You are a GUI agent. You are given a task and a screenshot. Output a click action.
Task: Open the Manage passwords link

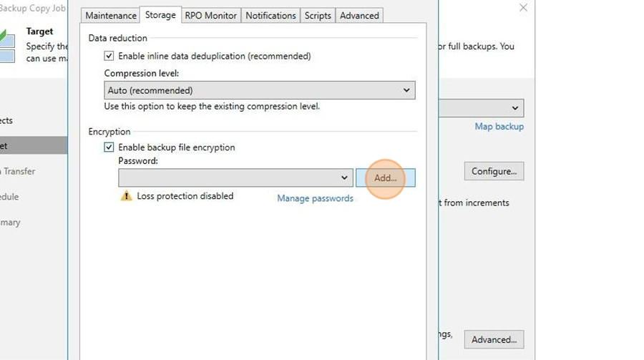pos(315,198)
